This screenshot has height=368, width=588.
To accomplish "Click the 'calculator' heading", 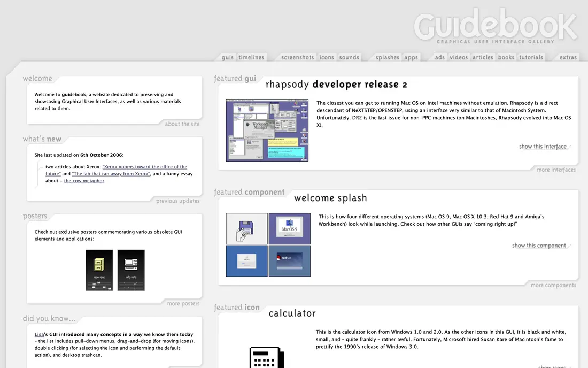I will [x=292, y=313].
